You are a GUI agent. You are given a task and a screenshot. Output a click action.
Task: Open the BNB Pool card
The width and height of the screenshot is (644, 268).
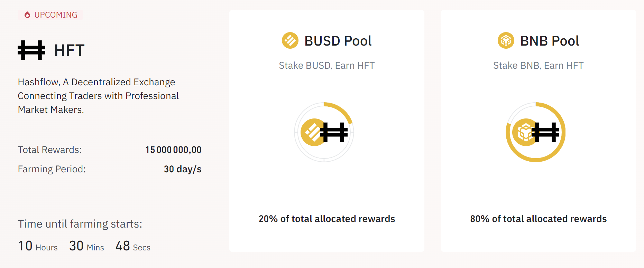[x=538, y=131]
